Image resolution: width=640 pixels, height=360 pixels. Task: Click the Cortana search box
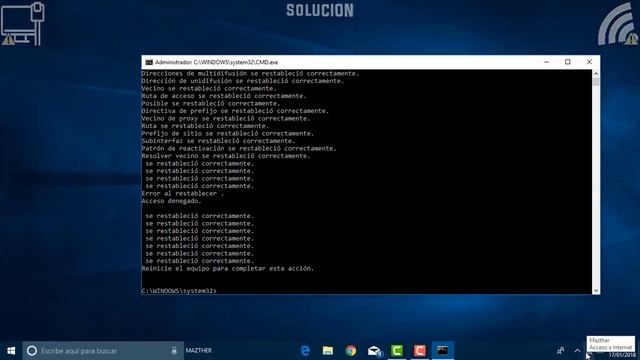pos(103,351)
